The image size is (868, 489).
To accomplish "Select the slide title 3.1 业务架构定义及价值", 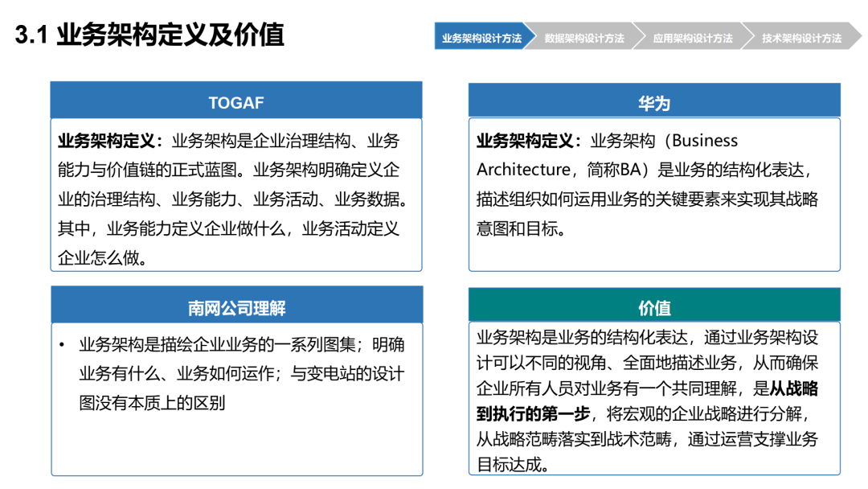I will pos(149,35).
